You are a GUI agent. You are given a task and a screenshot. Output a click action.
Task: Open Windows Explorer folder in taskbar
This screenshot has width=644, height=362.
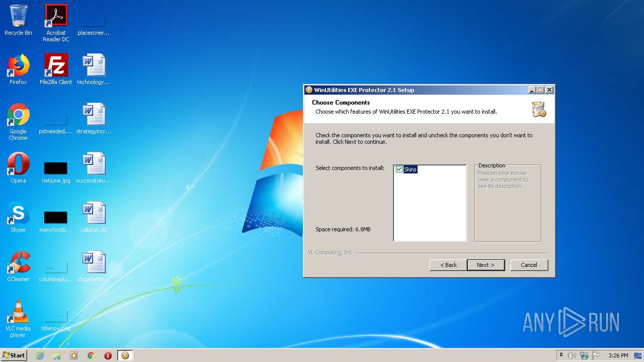point(57,355)
